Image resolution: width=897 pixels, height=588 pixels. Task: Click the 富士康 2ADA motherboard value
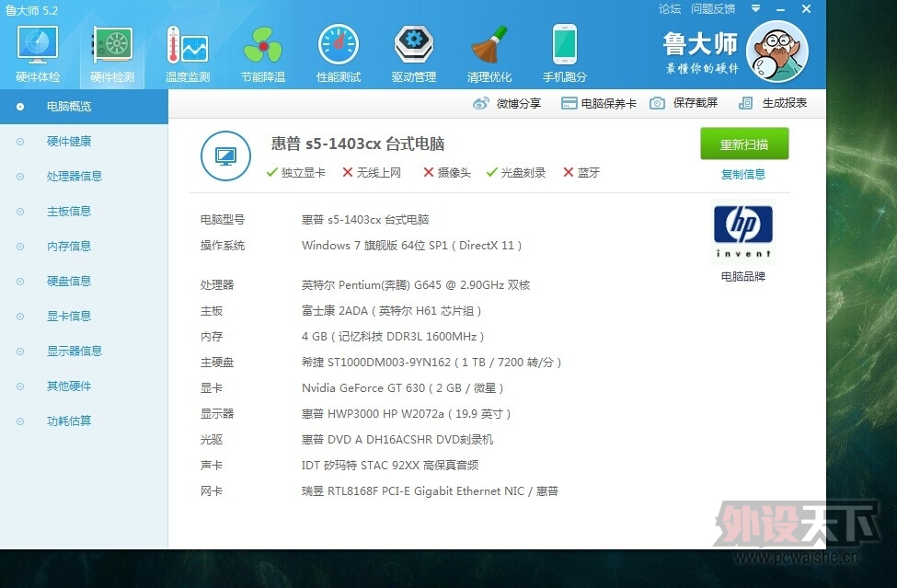[x=391, y=311]
